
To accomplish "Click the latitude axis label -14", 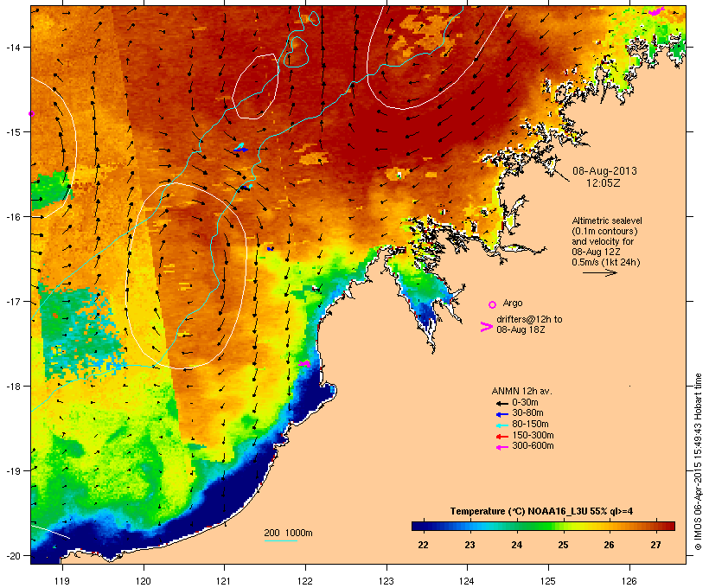I will 12,47.
